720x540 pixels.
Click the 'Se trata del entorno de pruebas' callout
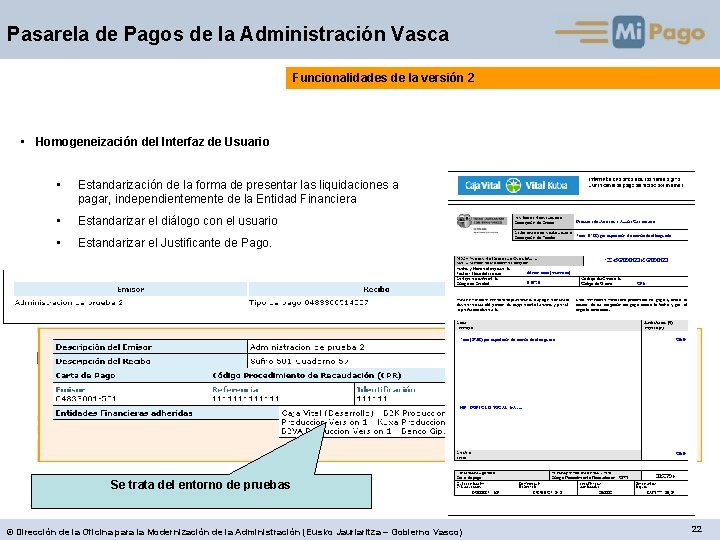(x=201, y=491)
